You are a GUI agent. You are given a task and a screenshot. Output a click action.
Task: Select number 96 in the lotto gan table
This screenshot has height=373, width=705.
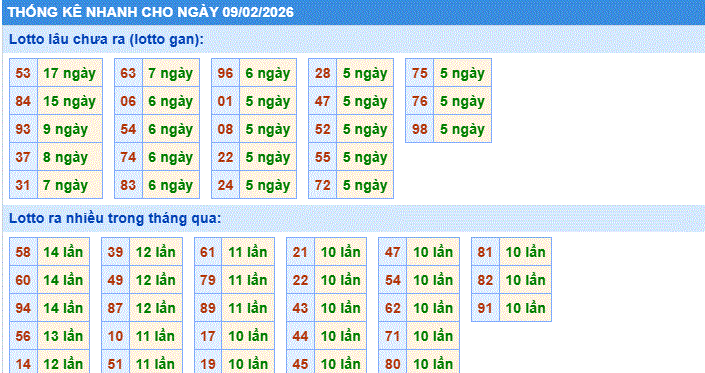226,73
